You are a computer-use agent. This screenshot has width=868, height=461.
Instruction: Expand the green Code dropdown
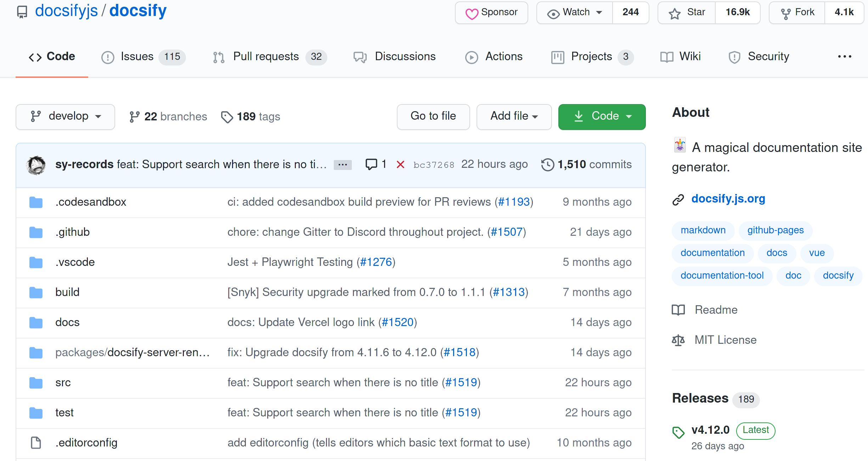(601, 116)
